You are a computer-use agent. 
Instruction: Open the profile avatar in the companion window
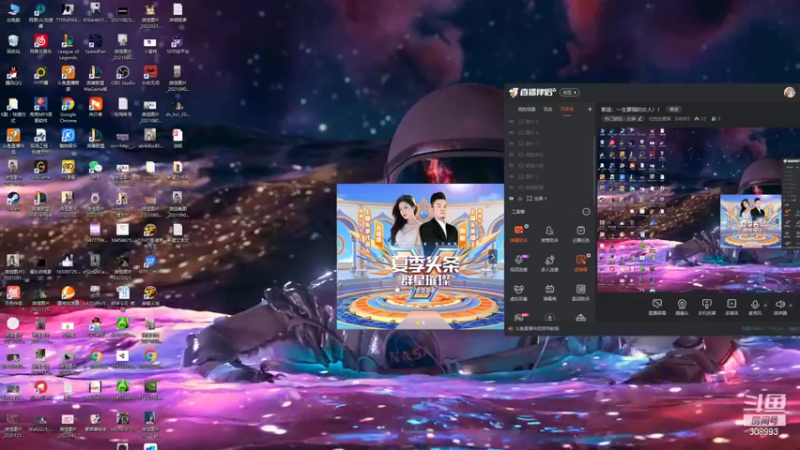pyautogui.click(x=789, y=92)
